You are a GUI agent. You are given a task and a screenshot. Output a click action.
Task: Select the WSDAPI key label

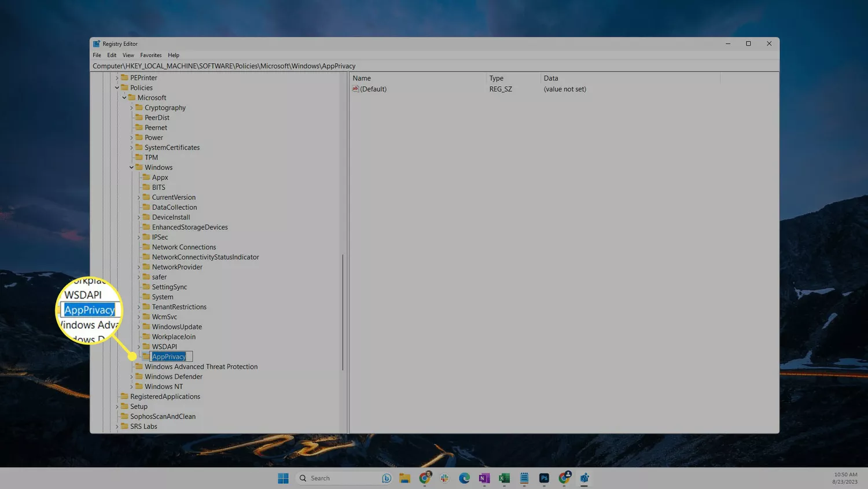click(x=164, y=347)
